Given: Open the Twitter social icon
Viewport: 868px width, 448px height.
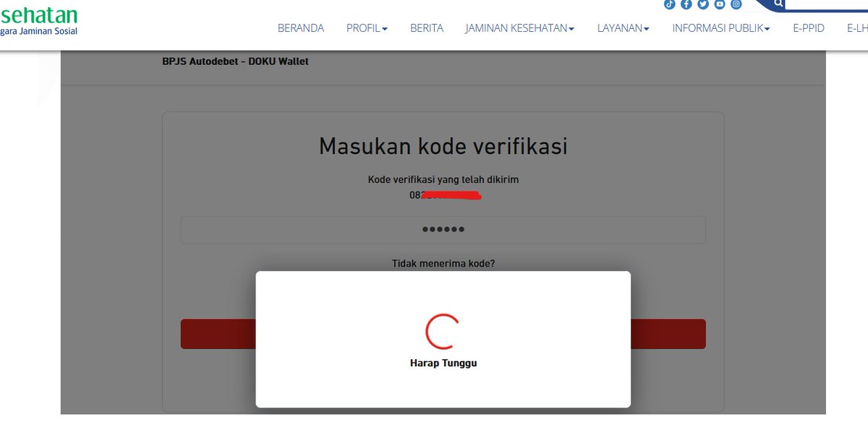Looking at the screenshot, I should 703,4.
